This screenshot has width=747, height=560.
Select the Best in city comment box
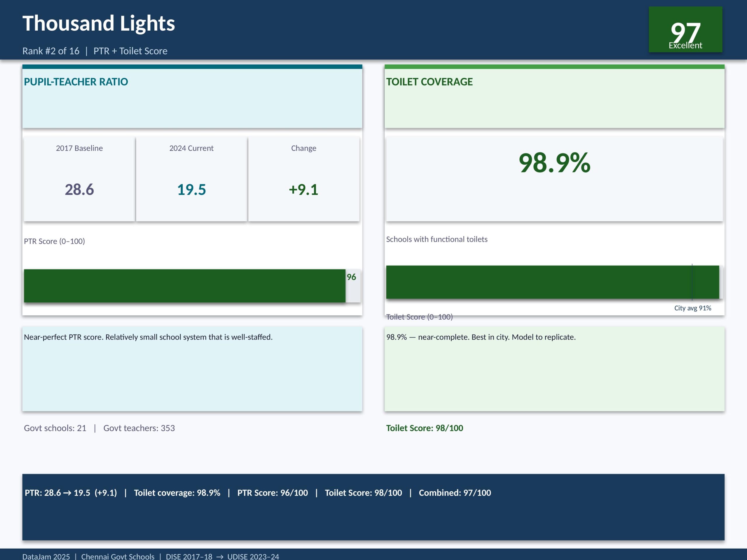[x=554, y=369]
